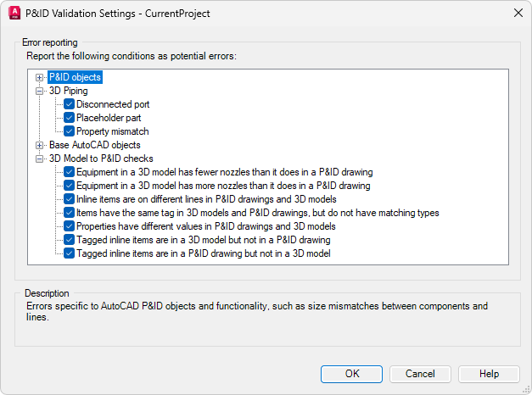The width and height of the screenshot is (532, 395).
Task: Open Help for validation settings
Action: [489, 374]
